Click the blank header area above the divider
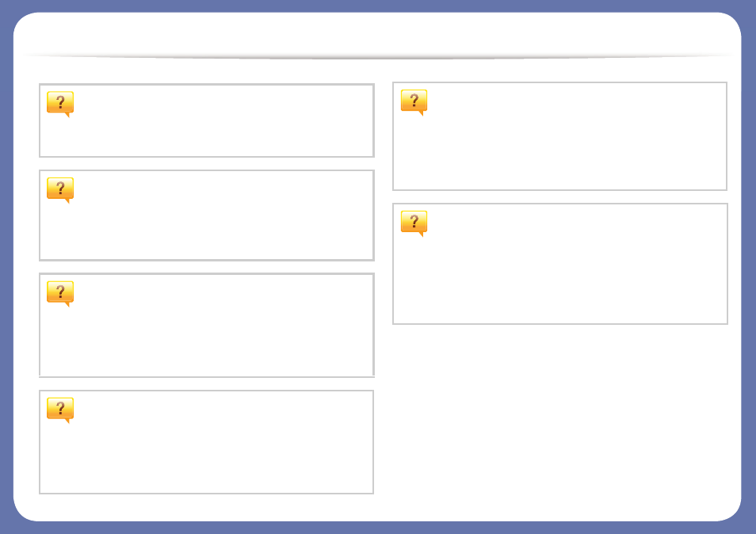Image resolution: width=756 pixels, height=534 pixels. click(377, 32)
